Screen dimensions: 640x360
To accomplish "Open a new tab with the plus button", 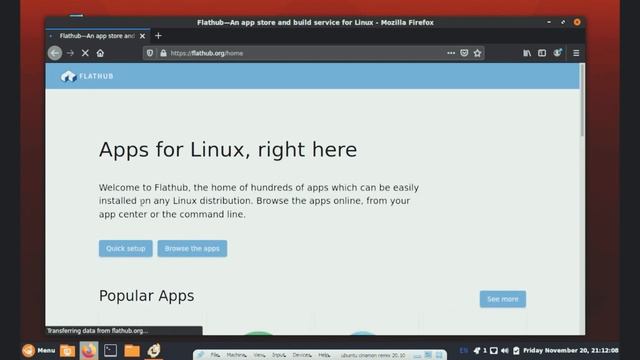I will tap(158, 36).
